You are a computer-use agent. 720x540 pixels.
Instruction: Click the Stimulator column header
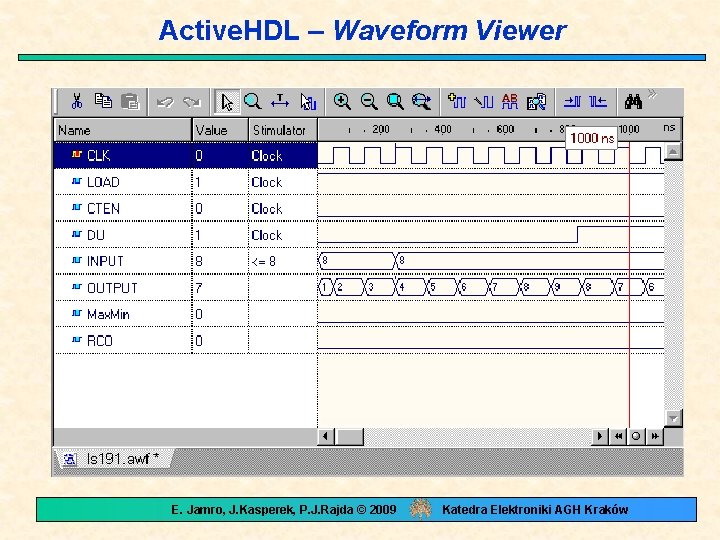pyautogui.click(x=283, y=130)
